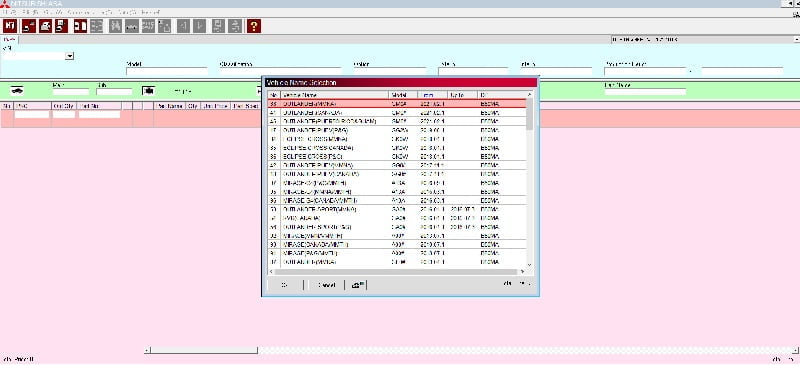Image resolution: width=800 pixels, height=365 pixels.
Task: Sort by the From column header
Action: point(433,95)
